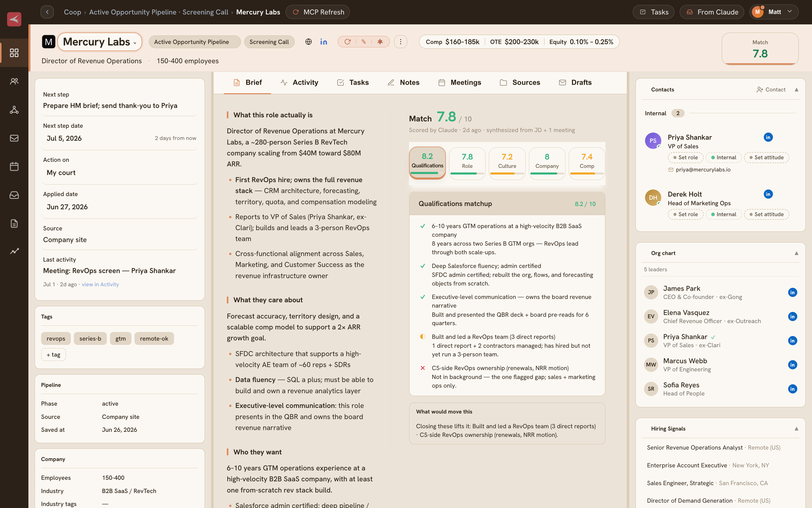This screenshot has height=508, width=812.
Task: Click the Coop red logo icon
Action: coord(14,19)
